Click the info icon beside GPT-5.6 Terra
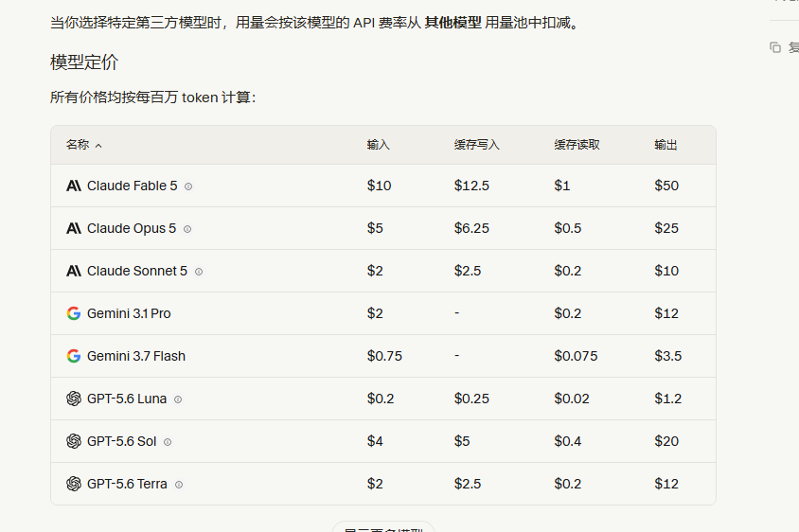 [x=179, y=485]
